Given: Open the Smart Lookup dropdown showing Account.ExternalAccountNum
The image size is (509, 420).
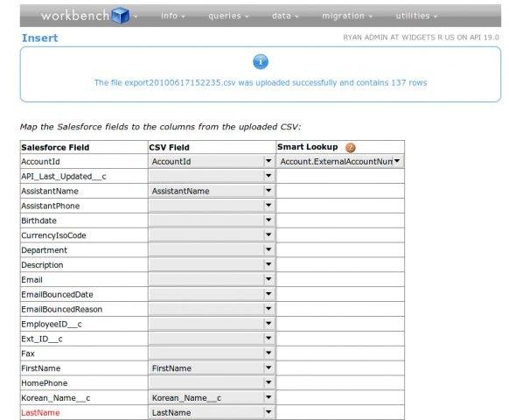Looking at the screenshot, I should [x=340, y=162].
